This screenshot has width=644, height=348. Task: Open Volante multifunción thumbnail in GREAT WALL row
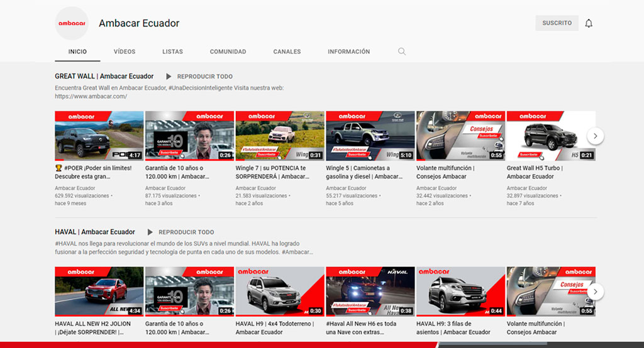click(461, 136)
